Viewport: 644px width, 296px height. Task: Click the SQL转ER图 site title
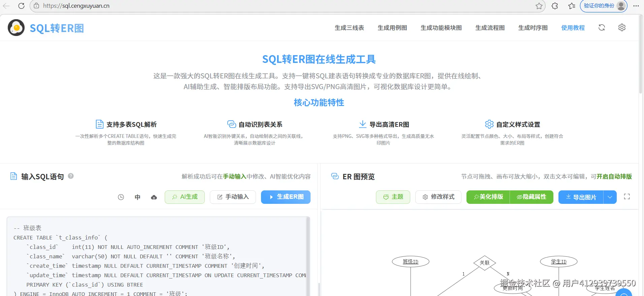pyautogui.click(x=57, y=28)
